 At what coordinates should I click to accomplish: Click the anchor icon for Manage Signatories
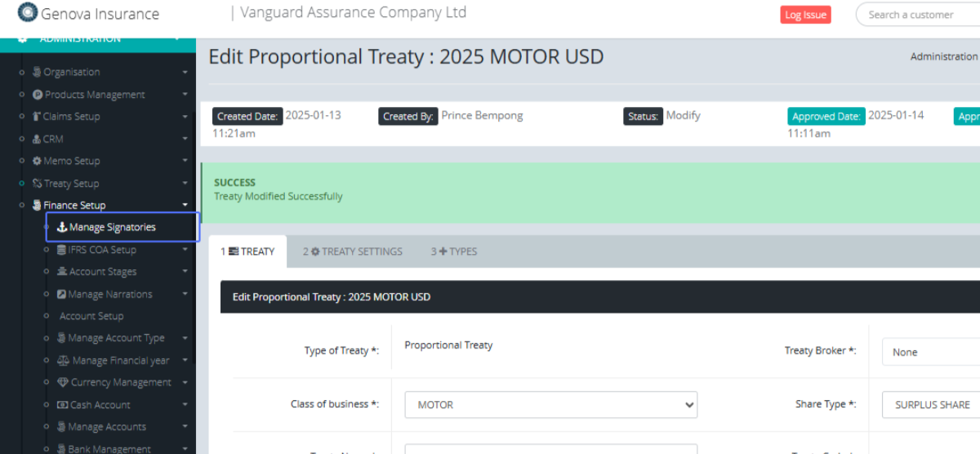[62, 227]
